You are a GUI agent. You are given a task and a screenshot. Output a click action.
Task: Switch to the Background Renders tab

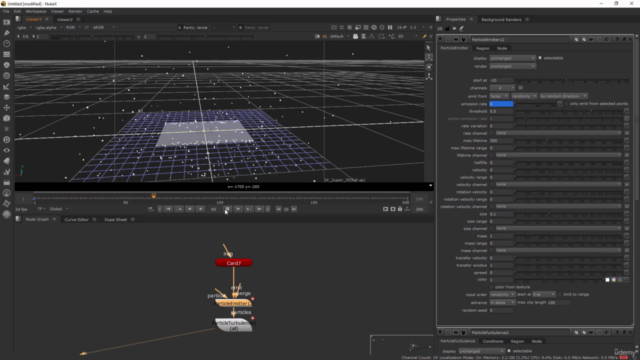point(501,20)
